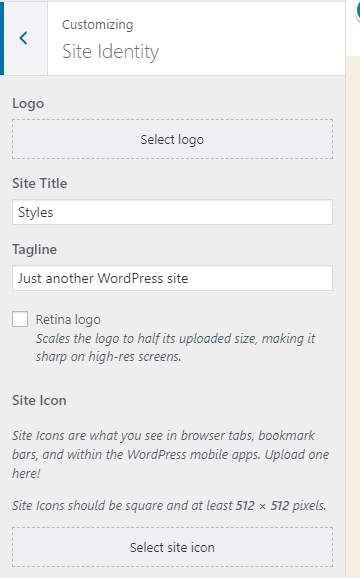Click the Tagline label above the field

pyautogui.click(x=35, y=250)
